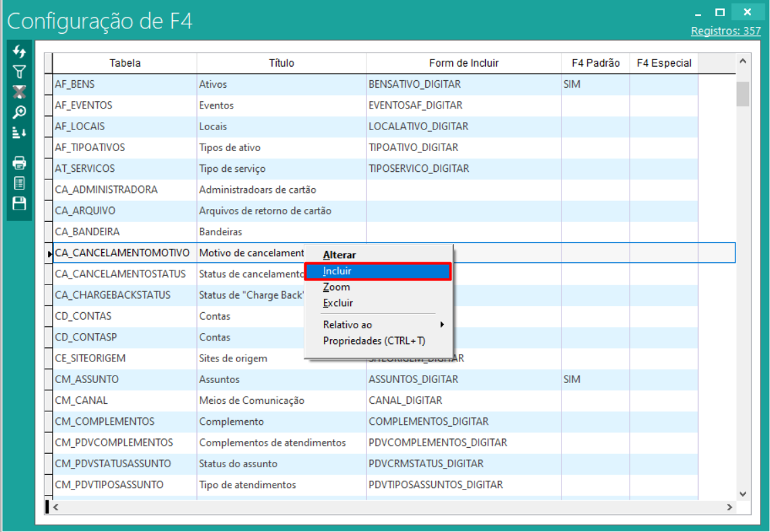Click the printer icon
This screenshot has width=770, height=532.
pyautogui.click(x=20, y=162)
